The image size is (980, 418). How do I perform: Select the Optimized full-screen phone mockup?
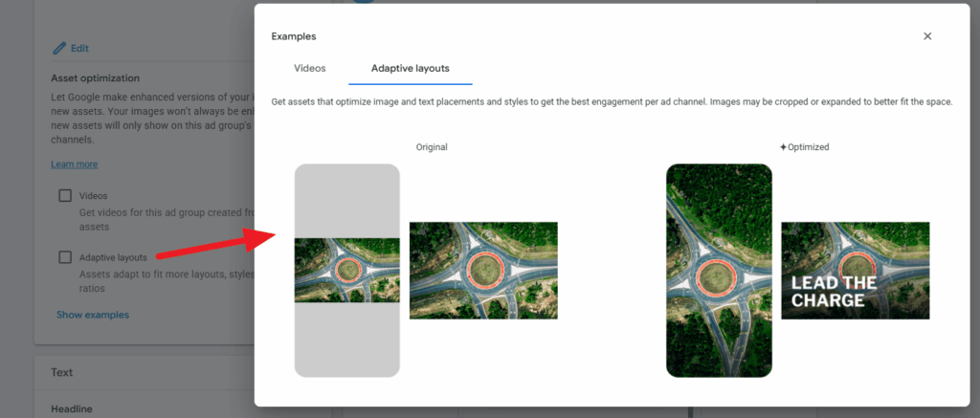point(719,270)
